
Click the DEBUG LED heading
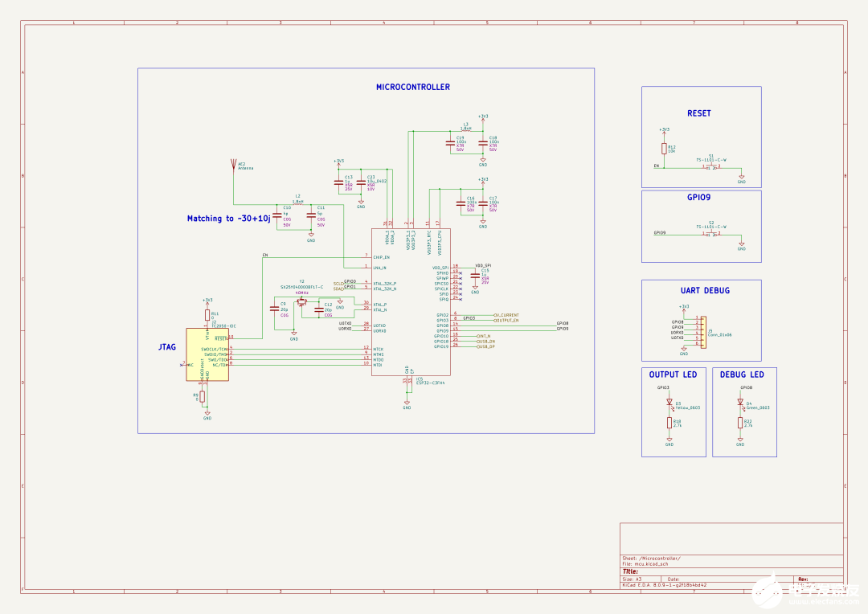pos(742,375)
